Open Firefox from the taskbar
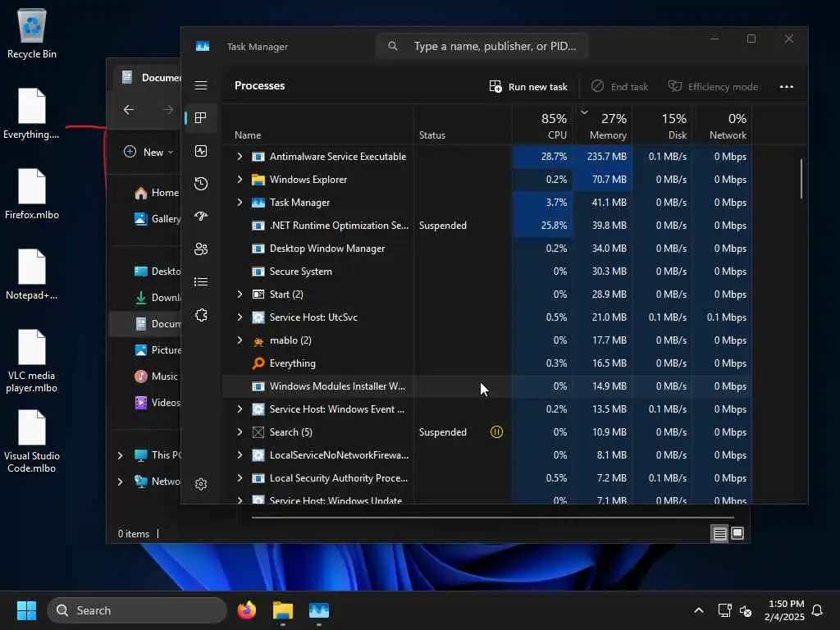This screenshot has height=630, width=840. pyautogui.click(x=247, y=610)
